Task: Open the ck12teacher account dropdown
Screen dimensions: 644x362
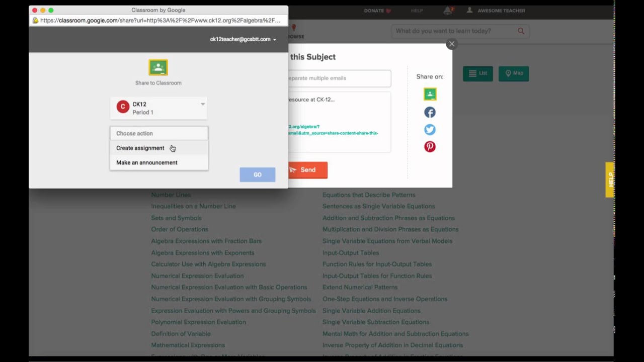Action: click(x=243, y=39)
